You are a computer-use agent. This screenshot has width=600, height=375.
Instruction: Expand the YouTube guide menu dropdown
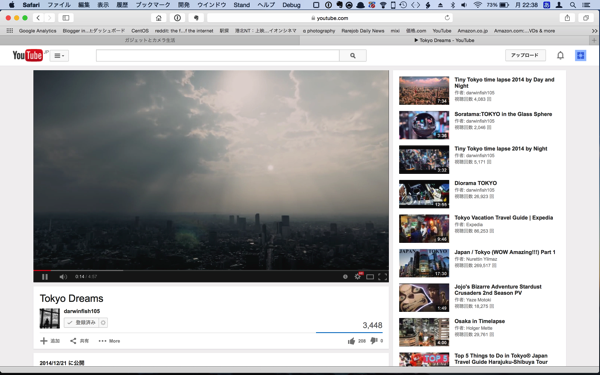(x=59, y=55)
